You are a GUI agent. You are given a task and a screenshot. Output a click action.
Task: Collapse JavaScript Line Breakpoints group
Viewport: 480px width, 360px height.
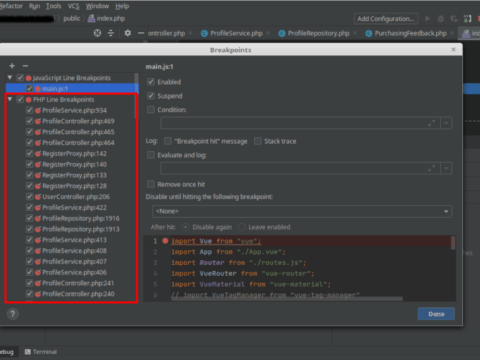point(10,78)
